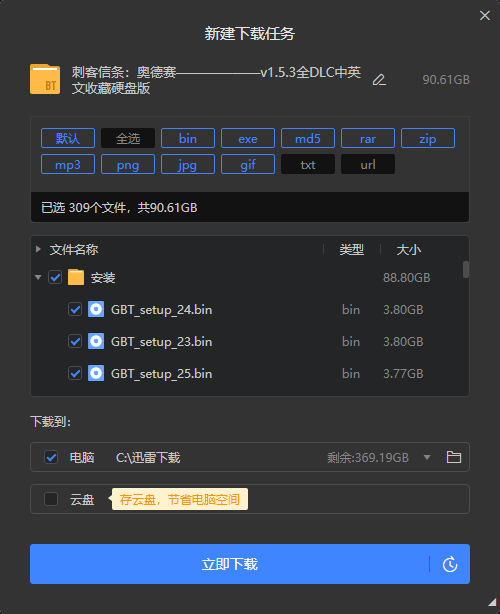Click the 全选 filter
The width and height of the screenshot is (500, 614).
[128, 138]
